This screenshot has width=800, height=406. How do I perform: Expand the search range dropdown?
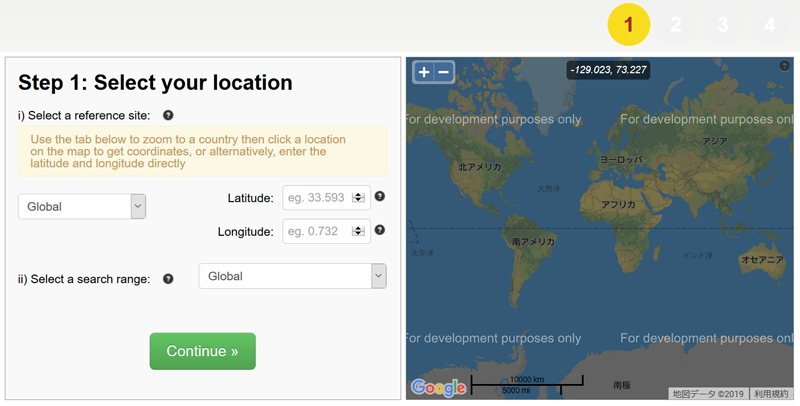pos(292,276)
